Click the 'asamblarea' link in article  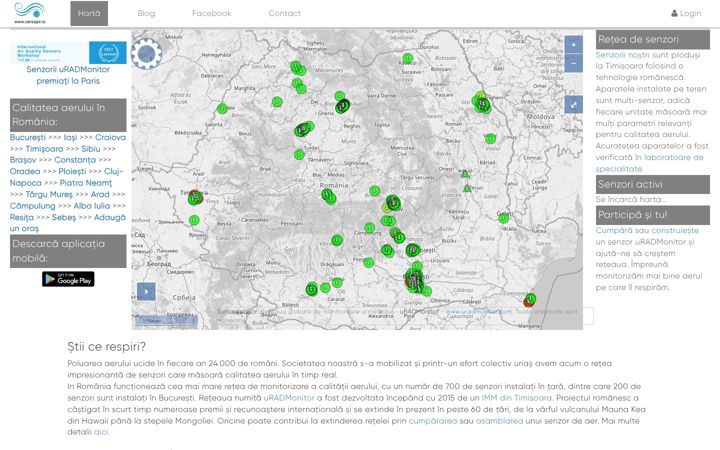[x=499, y=421]
